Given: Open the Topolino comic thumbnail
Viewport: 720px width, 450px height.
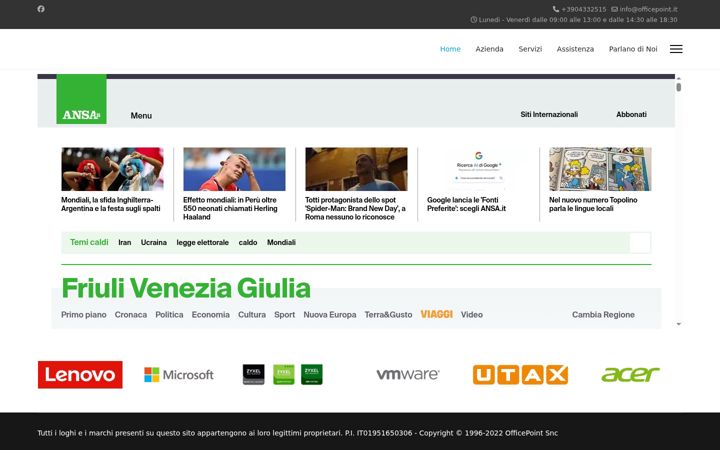Looking at the screenshot, I should [x=600, y=169].
